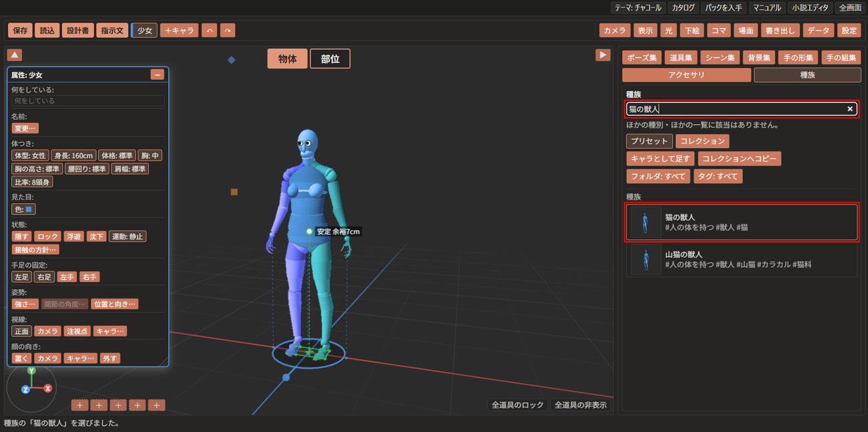This screenshot has width=868, height=432.
Task: Toggle 右足 fixing in 手足の固定
Action: click(x=45, y=277)
